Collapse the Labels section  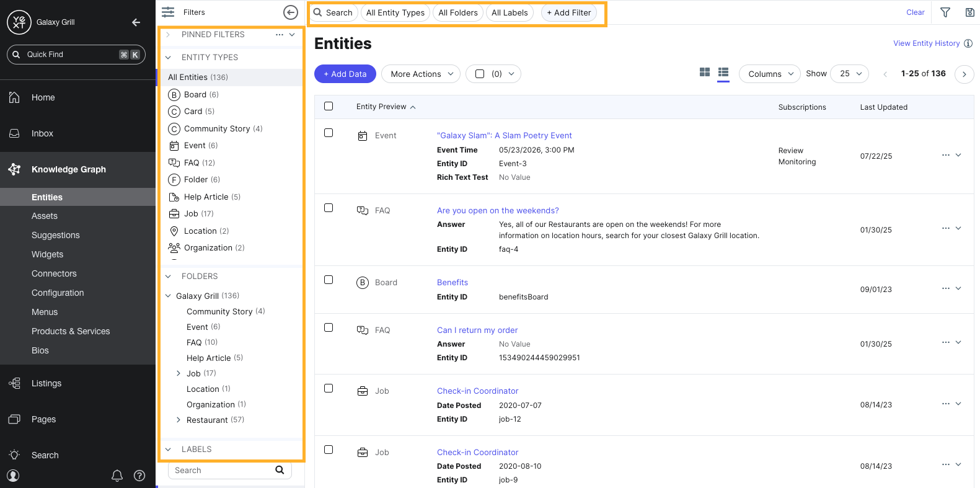tap(168, 450)
